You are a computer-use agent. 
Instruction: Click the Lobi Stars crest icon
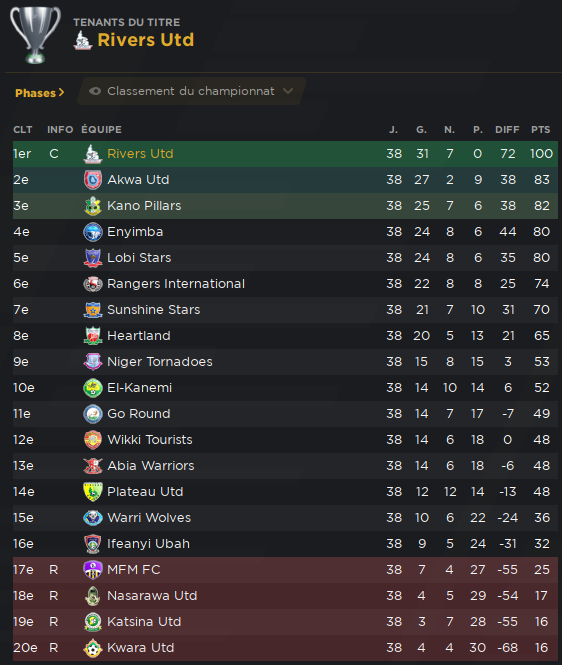coord(92,258)
